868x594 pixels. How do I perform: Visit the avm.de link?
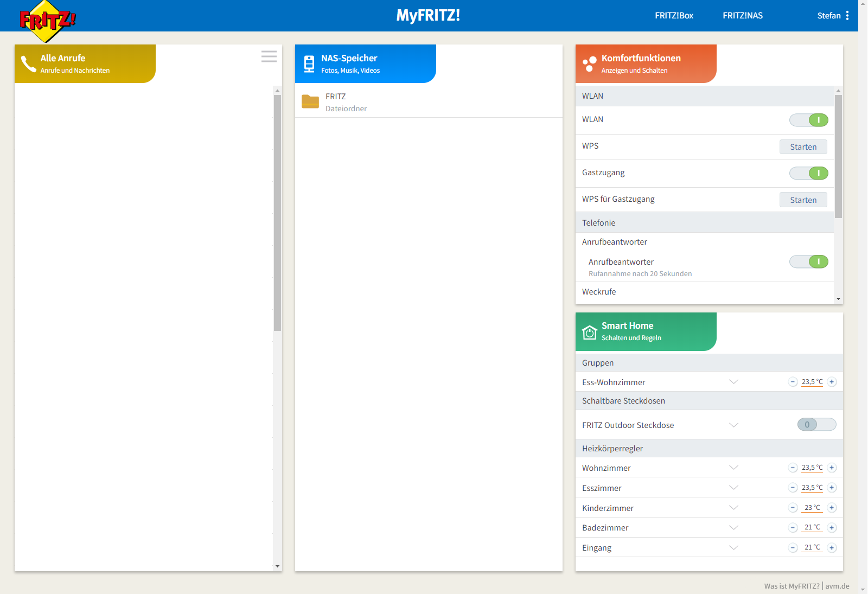[x=838, y=586]
